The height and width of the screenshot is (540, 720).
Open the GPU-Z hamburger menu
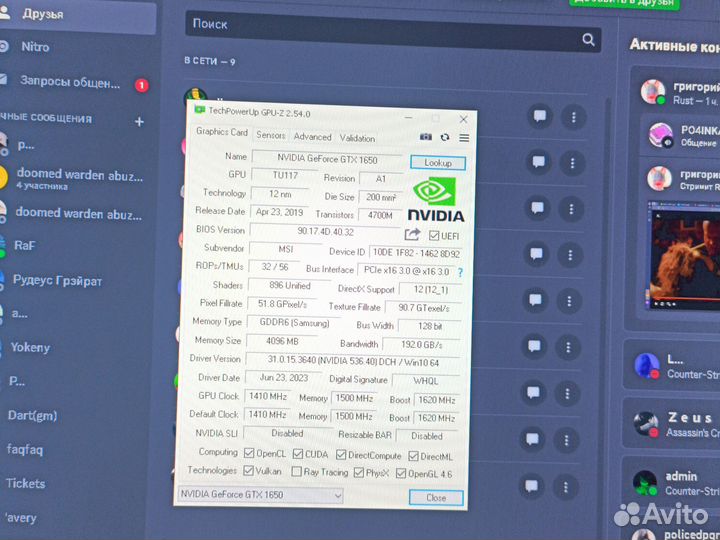point(464,138)
